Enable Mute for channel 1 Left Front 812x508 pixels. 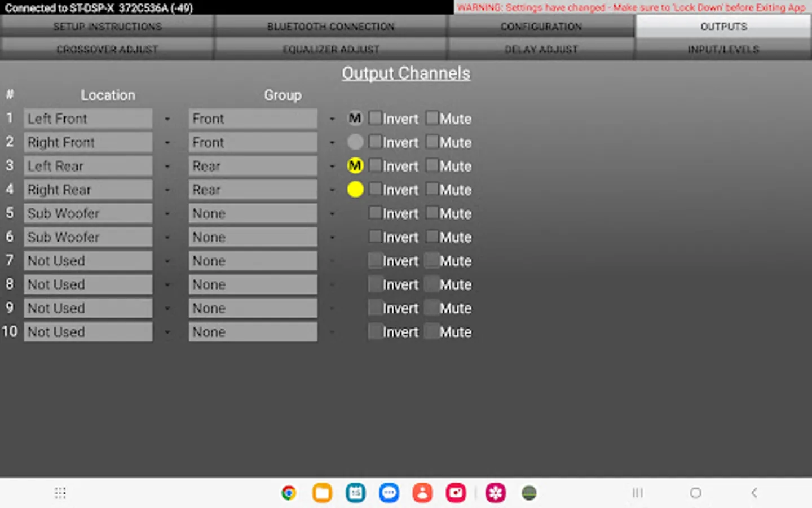click(x=432, y=118)
